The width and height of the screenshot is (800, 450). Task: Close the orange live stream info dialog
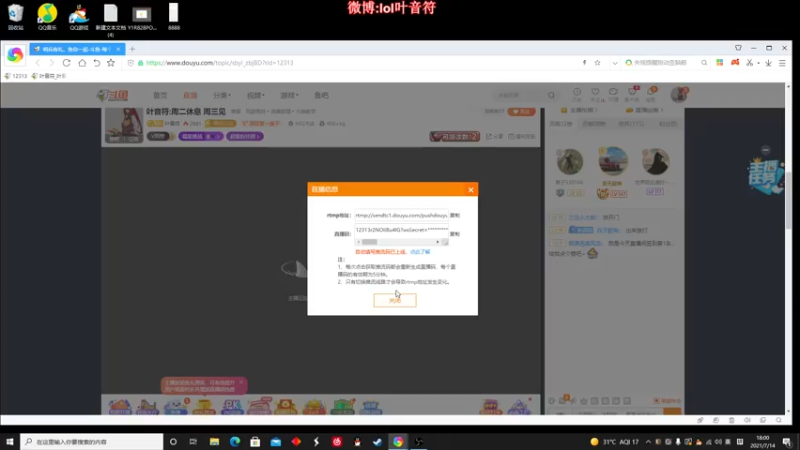click(470, 190)
